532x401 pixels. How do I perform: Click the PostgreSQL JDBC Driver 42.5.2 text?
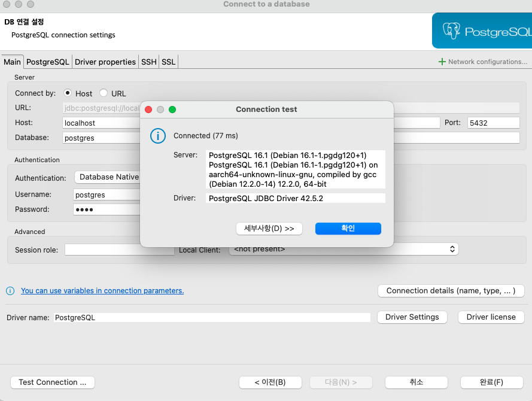266,198
